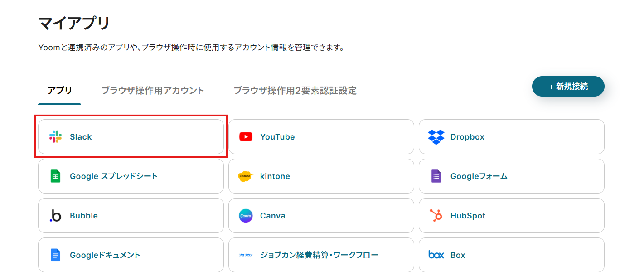Select the ジョブカン経費精算・ワークフロー label
The width and height of the screenshot is (644, 276).
click(320, 255)
